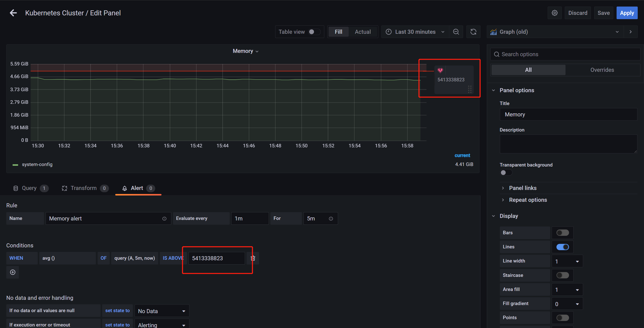Click the avg () reducer function
Screen dimensions: 644x328
click(x=67, y=258)
